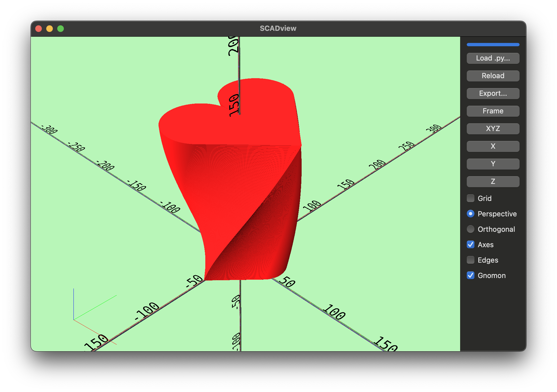Image resolution: width=557 pixels, height=392 pixels.
Task: Click the blue progress bar
Action: (493, 45)
